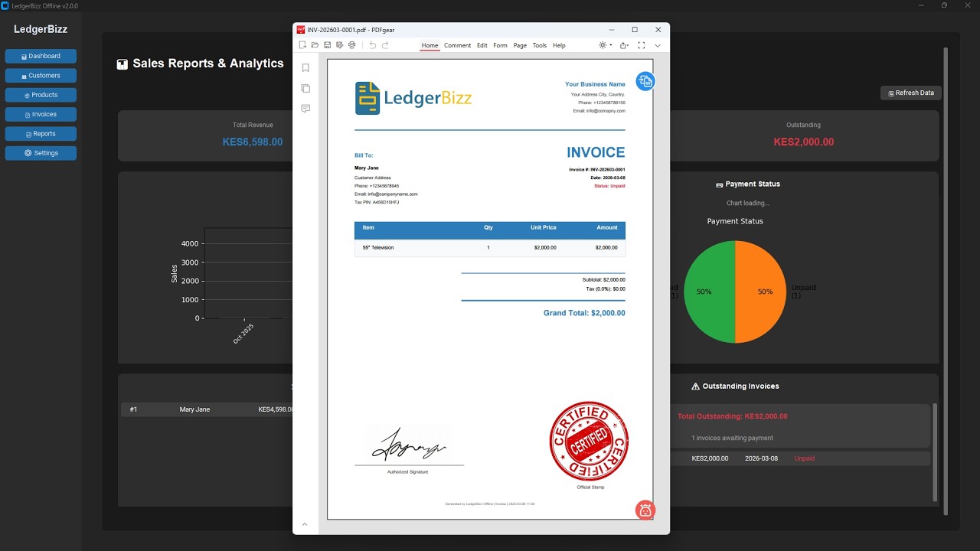This screenshot has height=551, width=980.
Task: Collapse the PDFgear ribbon with the chevron
Action: tap(658, 46)
